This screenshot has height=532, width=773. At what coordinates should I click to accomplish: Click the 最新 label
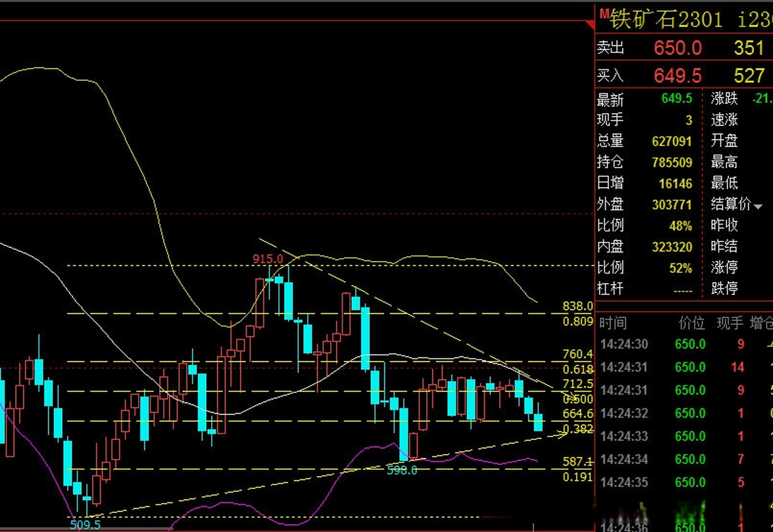610,100
